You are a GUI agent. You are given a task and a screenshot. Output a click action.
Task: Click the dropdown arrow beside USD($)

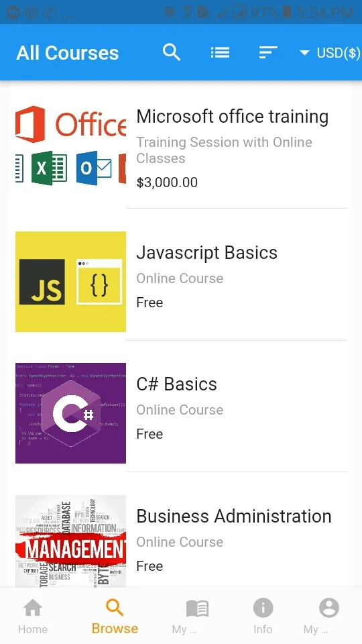(x=304, y=53)
